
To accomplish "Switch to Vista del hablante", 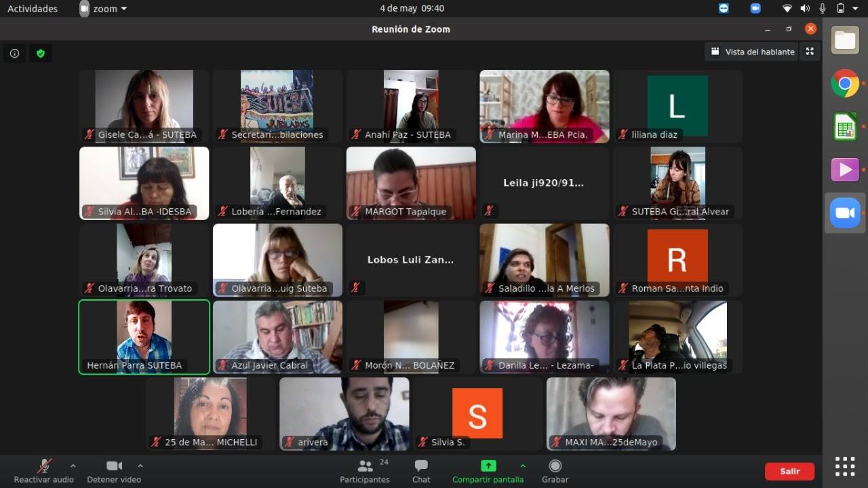I will coord(753,52).
